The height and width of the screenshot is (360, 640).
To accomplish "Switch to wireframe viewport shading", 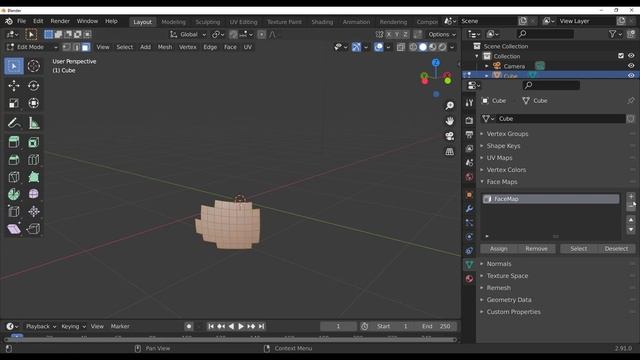I will (413, 47).
